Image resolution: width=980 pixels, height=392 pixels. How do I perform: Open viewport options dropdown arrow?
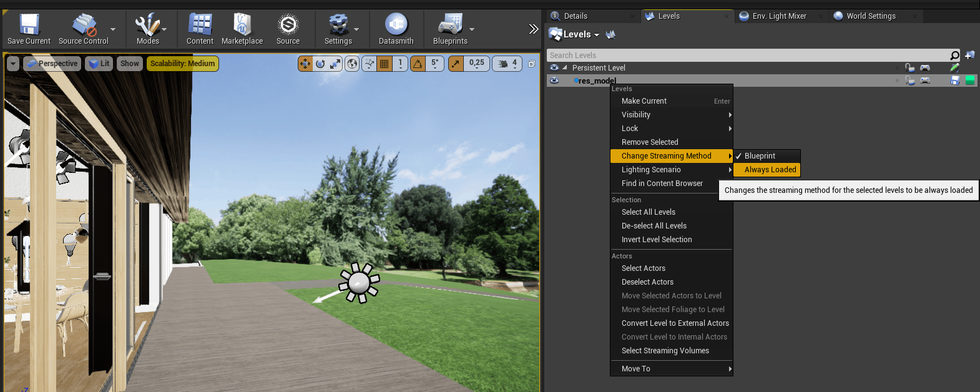pos(13,64)
